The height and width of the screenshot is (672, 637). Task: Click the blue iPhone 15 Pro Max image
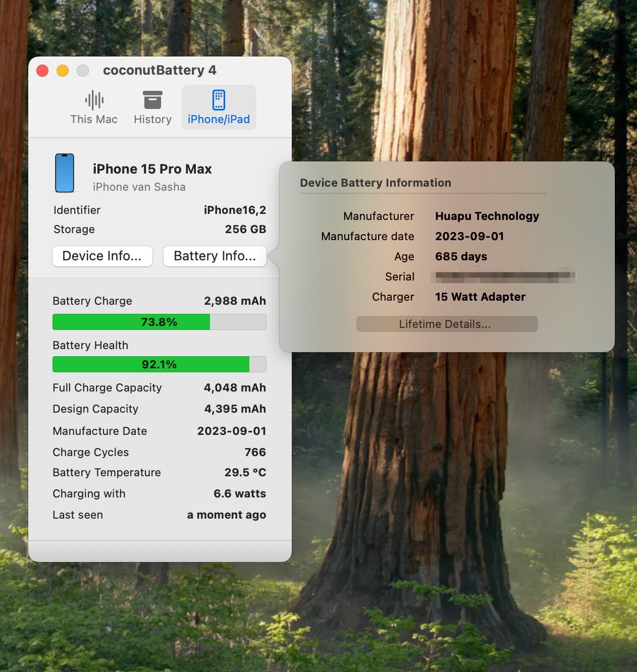click(65, 173)
